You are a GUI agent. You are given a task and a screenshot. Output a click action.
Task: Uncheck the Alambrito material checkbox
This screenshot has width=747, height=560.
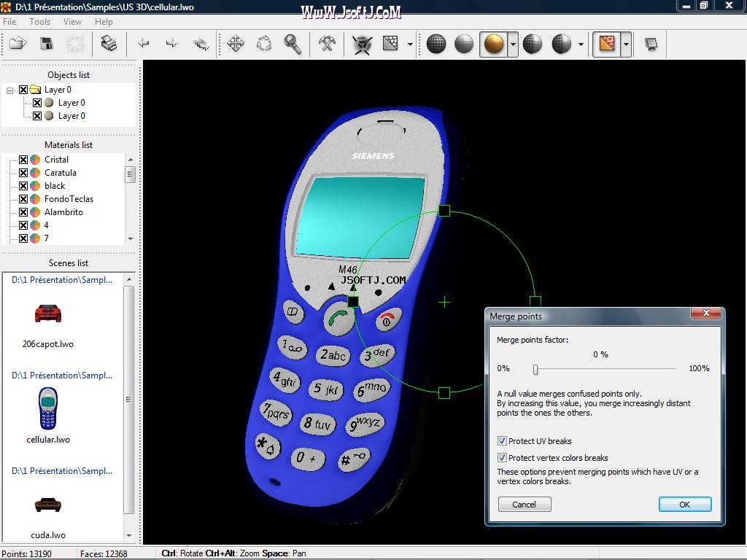click(23, 212)
